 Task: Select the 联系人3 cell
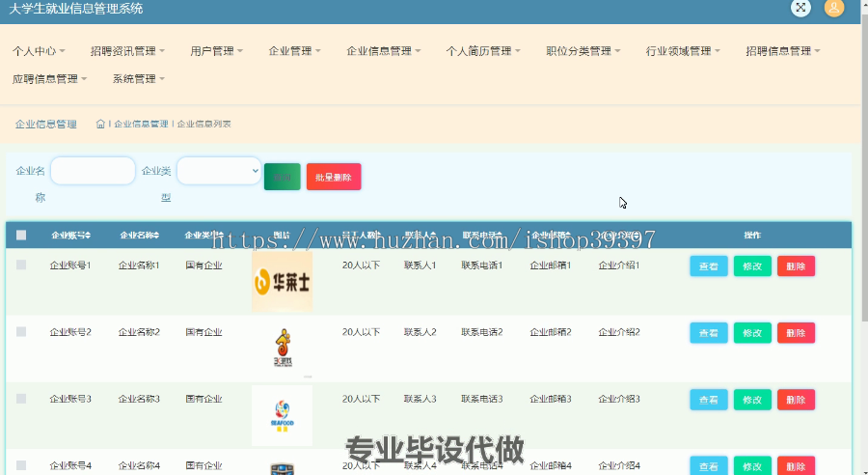pyautogui.click(x=420, y=399)
